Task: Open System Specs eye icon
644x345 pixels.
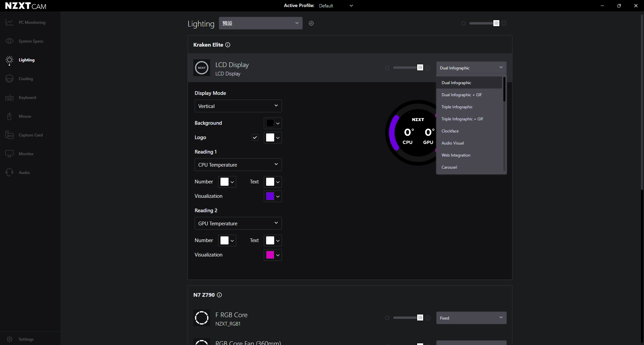Action: point(9,41)
